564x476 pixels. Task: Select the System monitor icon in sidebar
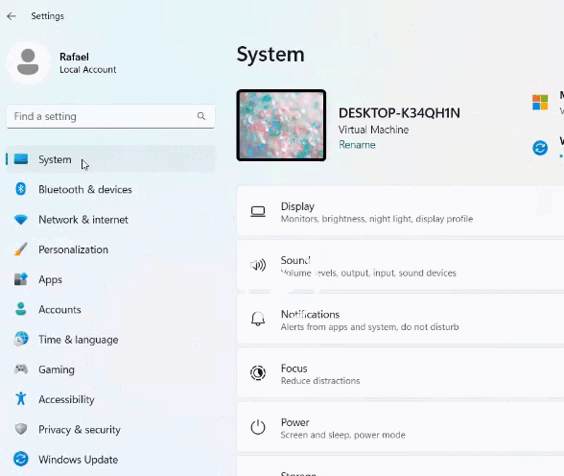point(21,159)
